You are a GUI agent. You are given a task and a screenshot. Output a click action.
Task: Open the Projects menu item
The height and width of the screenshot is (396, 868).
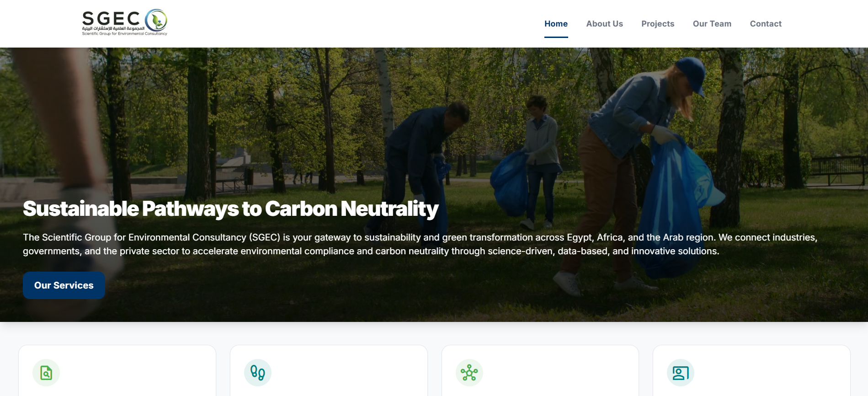(658, 24)
